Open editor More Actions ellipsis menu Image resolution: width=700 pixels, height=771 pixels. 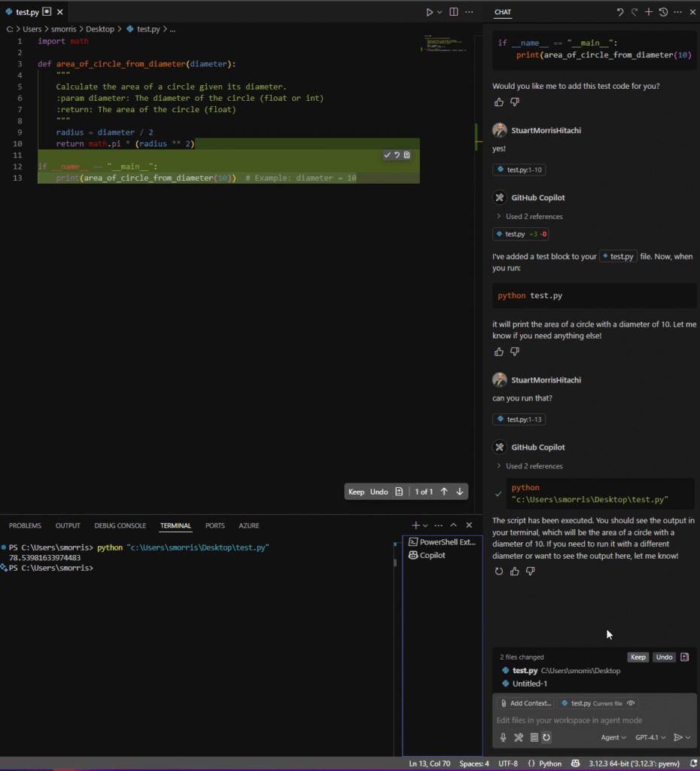[x=470, y=12]
